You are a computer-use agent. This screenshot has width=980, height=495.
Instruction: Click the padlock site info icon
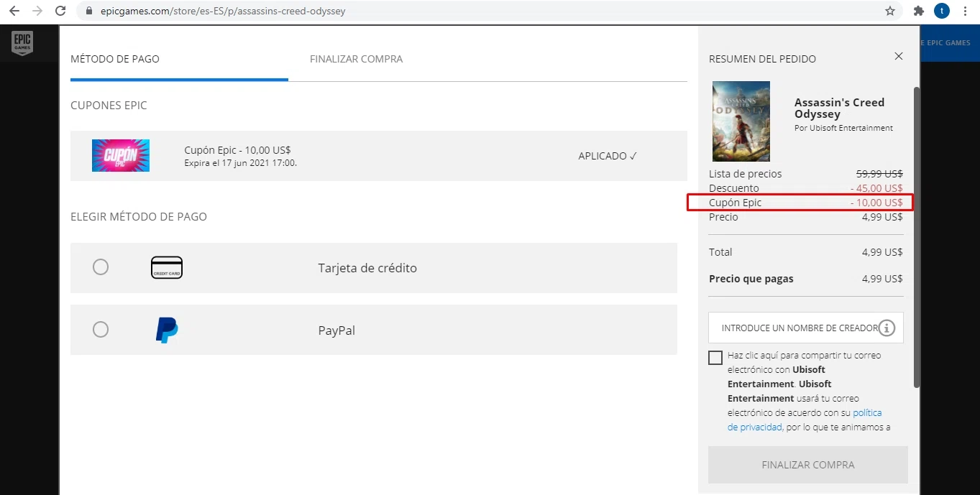(x=89, y=11)
